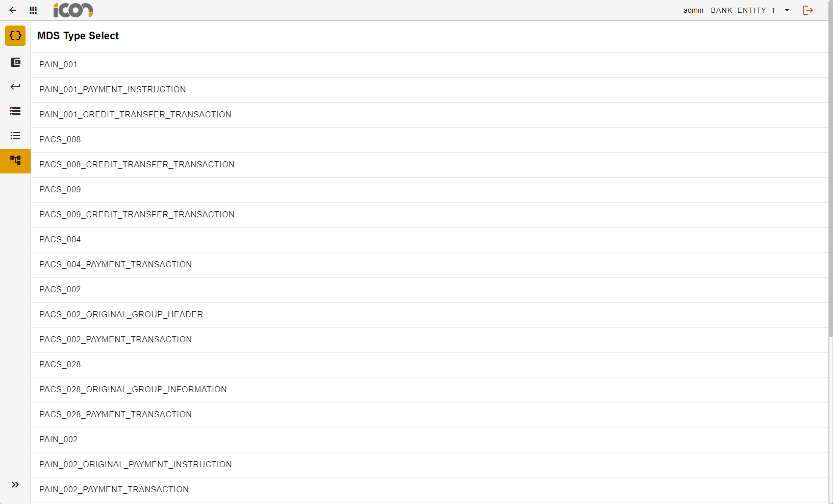The height and width of the screenshot is (504, 833).
Task: Select PACS_028_PAYMENT_TRANSACTION row
Action: [x=115, y=415]
